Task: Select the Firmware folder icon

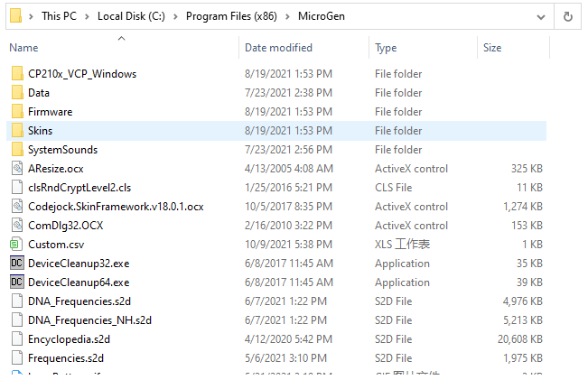Action: [17, 111]
